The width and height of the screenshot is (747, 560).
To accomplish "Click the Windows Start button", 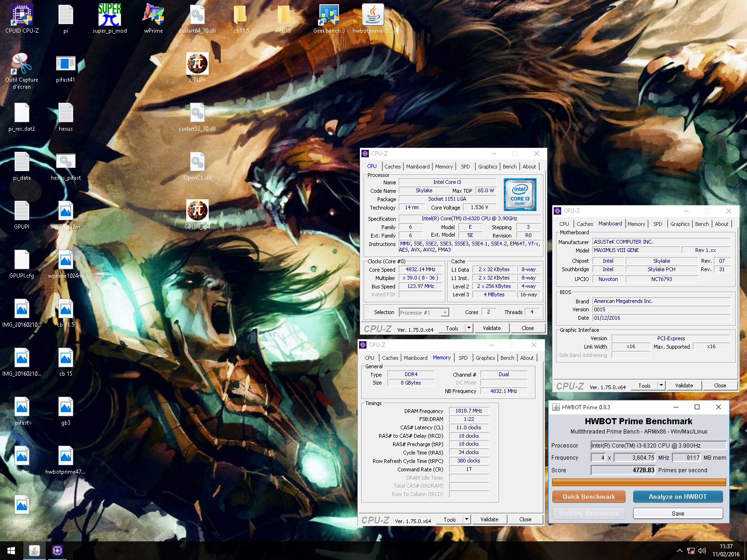I will pos(11,551).
